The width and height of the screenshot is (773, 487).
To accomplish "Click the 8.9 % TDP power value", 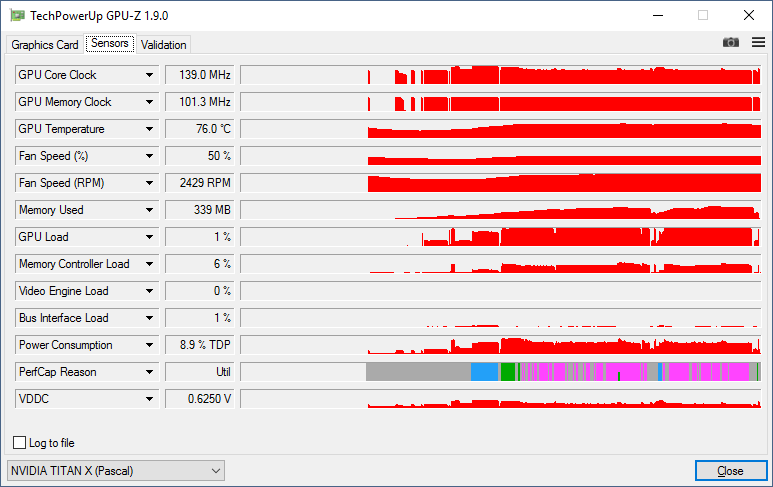I will [200, 345].
